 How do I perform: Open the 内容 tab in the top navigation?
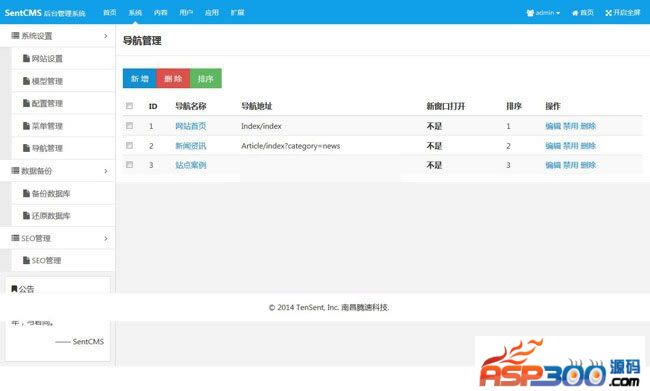pos(160,12)
